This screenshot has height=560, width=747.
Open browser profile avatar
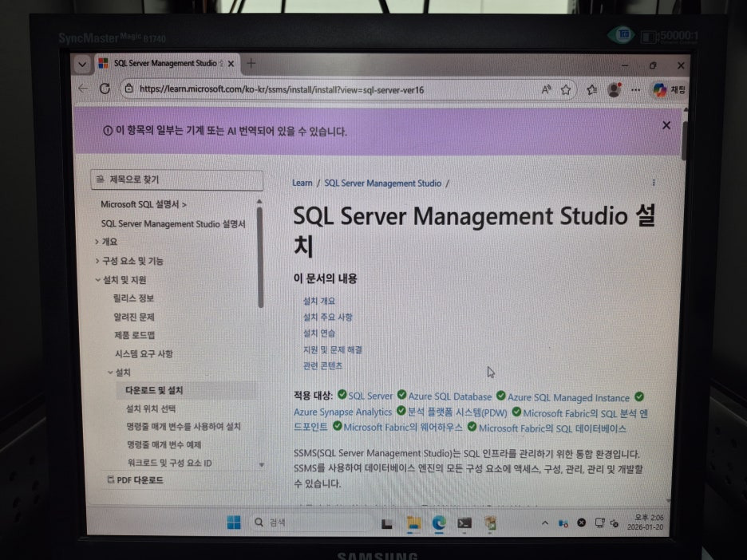tap(614, 89)
